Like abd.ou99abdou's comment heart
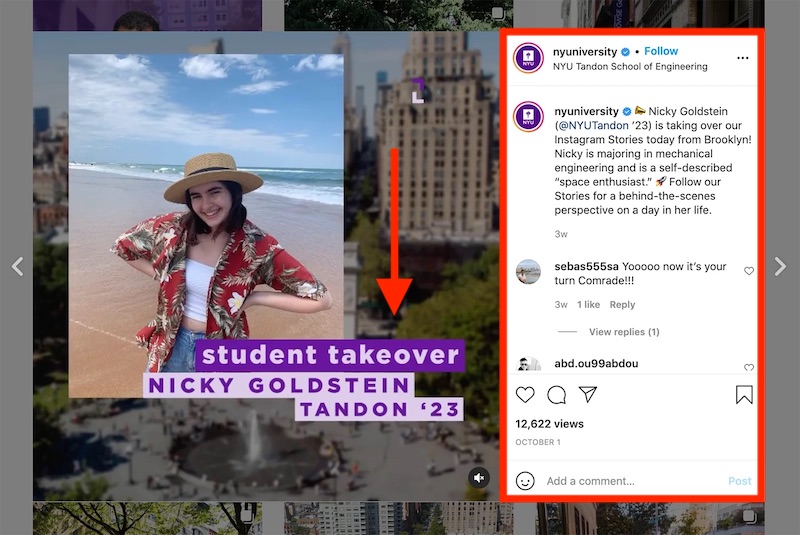 (748, 367)
